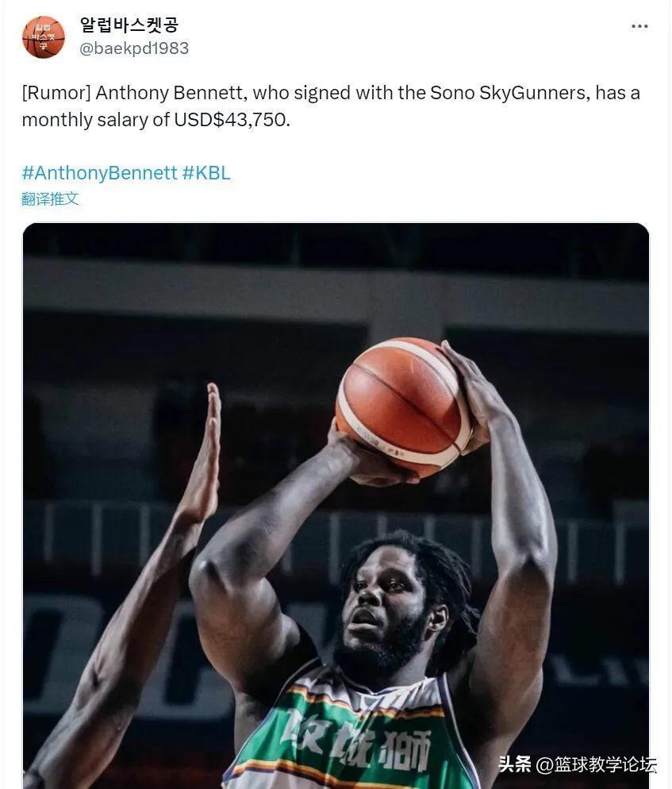Click the basketball in the photo
Screen dimensions: 672x789
403,406
